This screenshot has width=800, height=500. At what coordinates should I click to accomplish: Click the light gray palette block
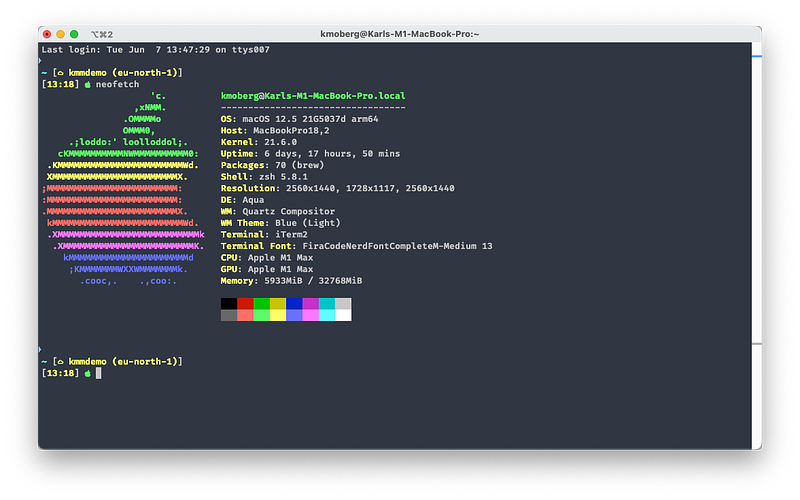tap(343, 304)
